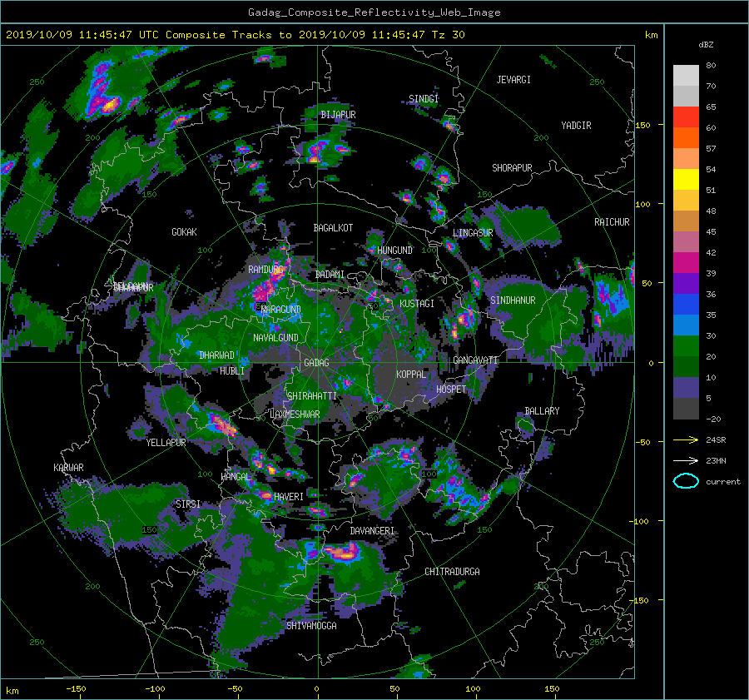Click the SIRSI city label
The width and height of the screenshot is (749, 700).
pos(188,504)
